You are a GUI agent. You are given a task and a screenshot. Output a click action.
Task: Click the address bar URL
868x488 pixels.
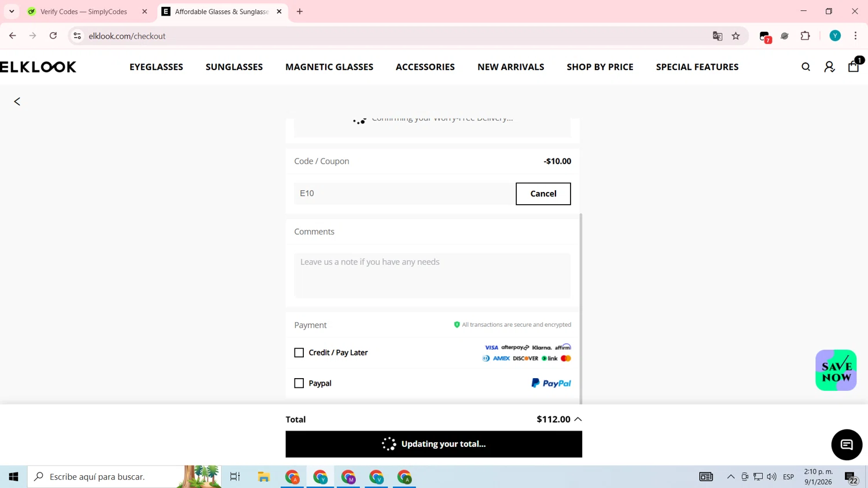127,36
